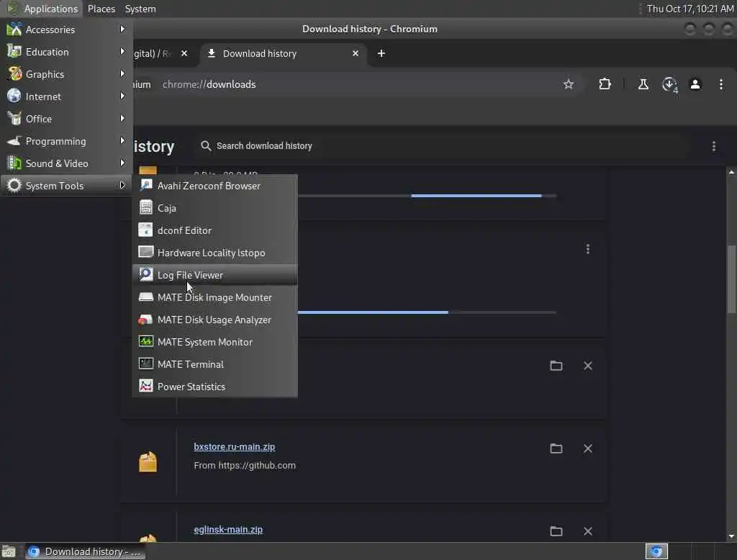Focus the Search download history field
Image resolution: width=737 pixels, height=560 pixels.
[442, 146]
